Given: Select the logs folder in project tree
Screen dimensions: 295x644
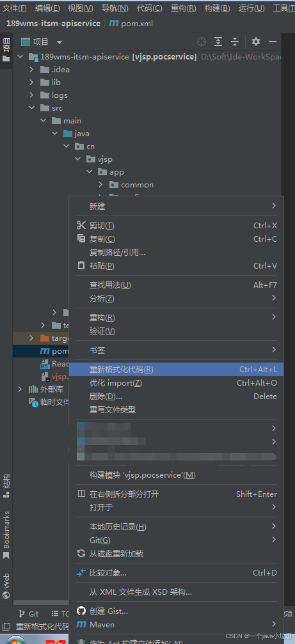Looking at the screenshot, I should tap(60, 95).
